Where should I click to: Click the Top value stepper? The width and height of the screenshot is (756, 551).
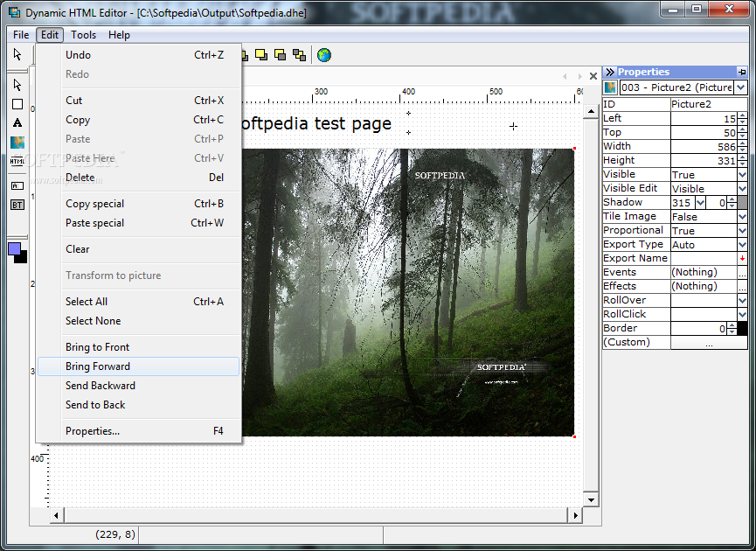point(743,133)
